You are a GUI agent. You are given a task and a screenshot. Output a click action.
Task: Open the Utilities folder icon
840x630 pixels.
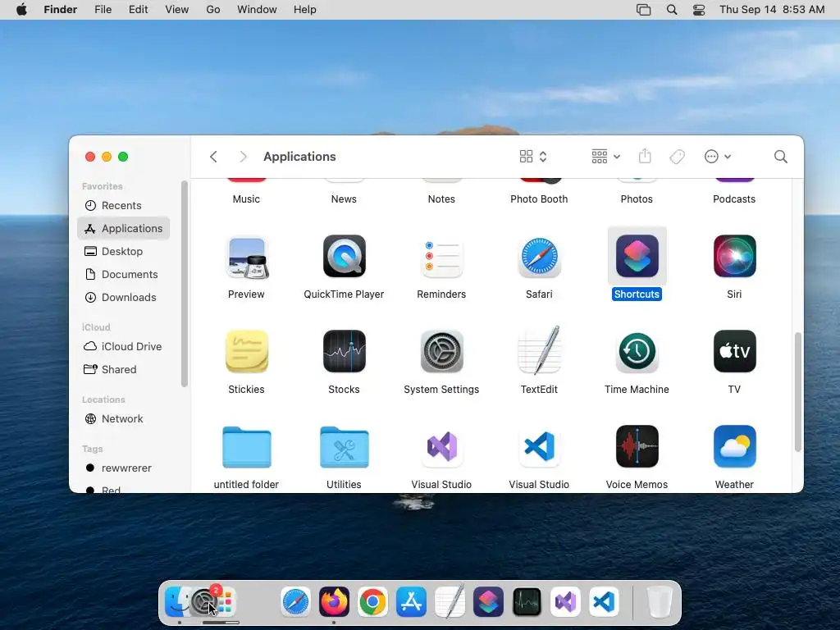[x=344, y=447]
